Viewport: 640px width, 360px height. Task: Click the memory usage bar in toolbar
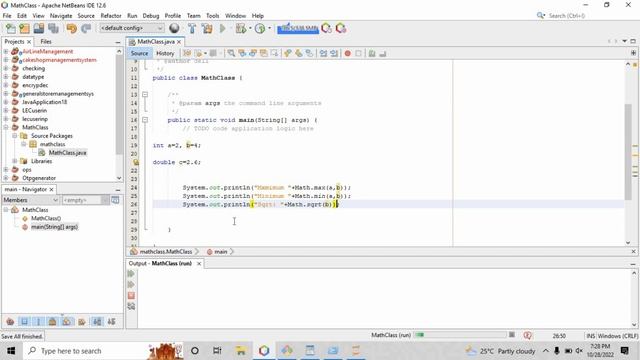coord(298,29)
